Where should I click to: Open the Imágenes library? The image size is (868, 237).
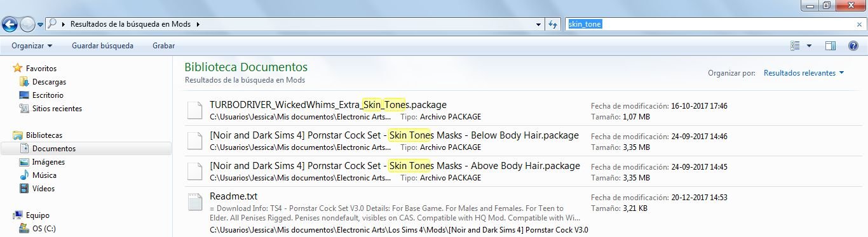click(x=48, y=161)
